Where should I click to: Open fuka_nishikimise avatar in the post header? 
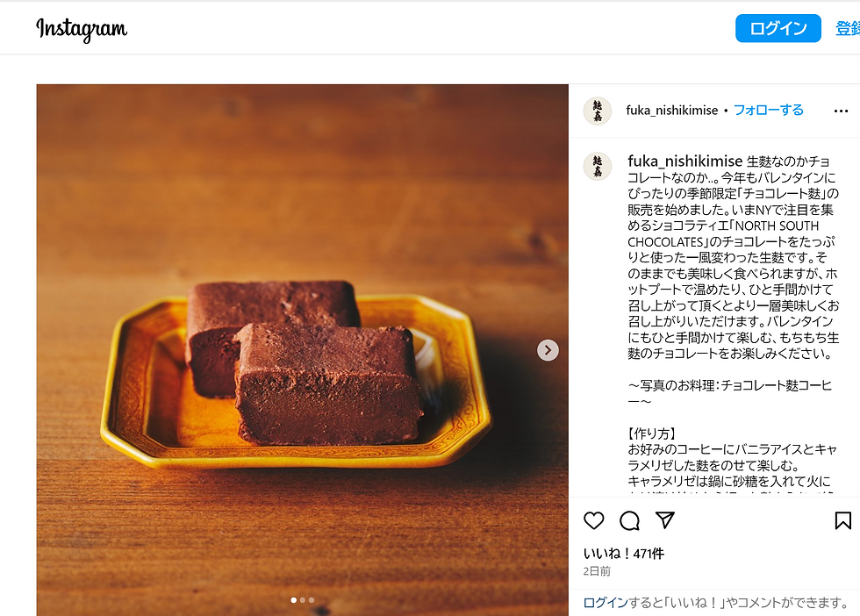tap(598, 111)
